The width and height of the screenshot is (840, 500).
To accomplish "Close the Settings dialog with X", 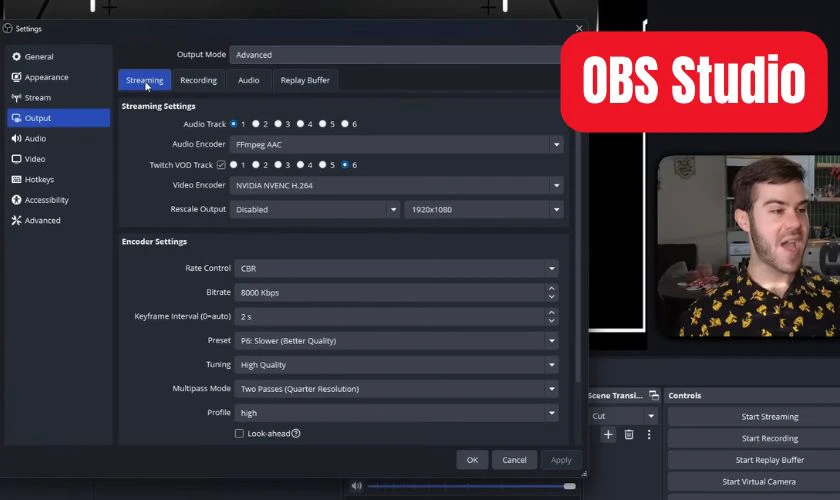I will [x=579, y=28].
